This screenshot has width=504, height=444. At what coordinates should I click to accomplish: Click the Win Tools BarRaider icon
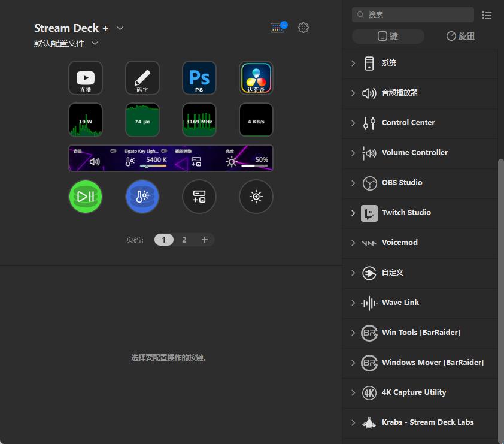pyautogui.click(x=369, y=333)
